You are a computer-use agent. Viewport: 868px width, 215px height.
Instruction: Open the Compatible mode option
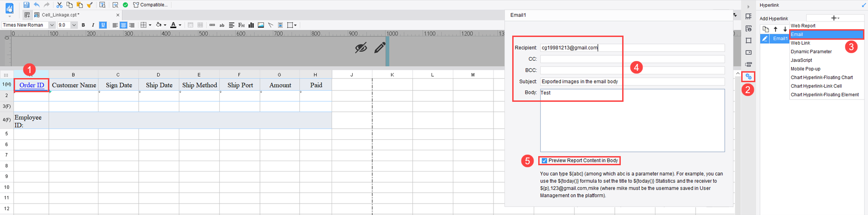coord(150,5)
